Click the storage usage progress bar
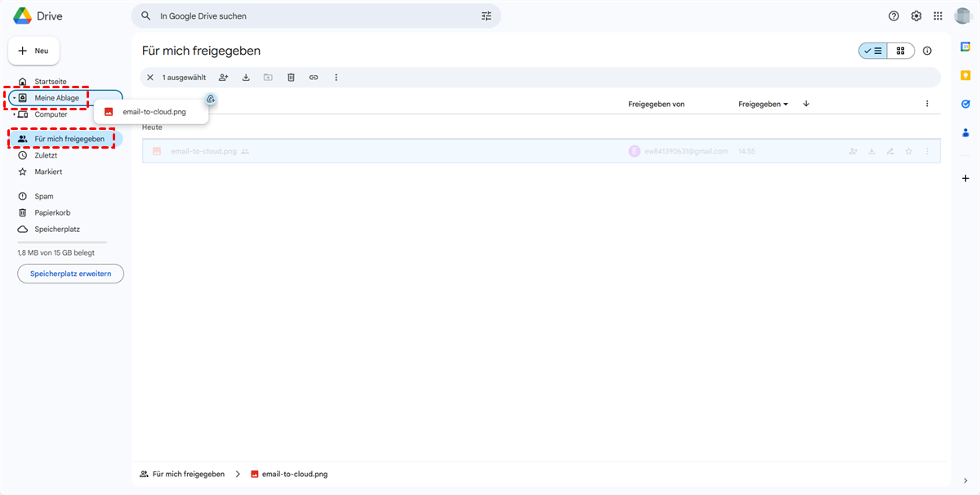Screen dimensions: 980x495 (x=62, y=242)
